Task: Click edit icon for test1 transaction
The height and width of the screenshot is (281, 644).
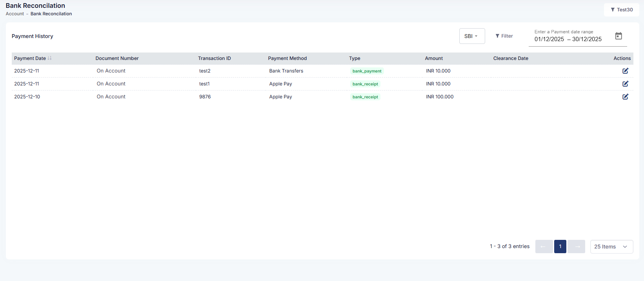Action: (x=625, y=84)
